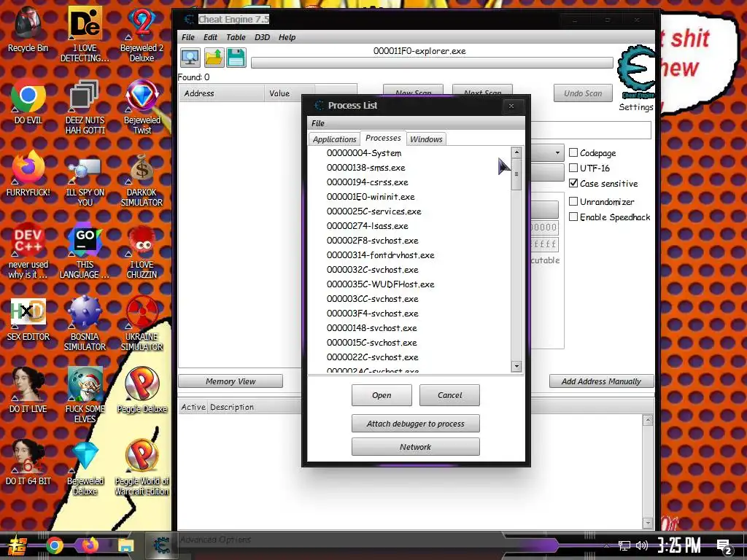Click the process list scrollbar thumb
The image size is (747, 560).
coord(516,174)
